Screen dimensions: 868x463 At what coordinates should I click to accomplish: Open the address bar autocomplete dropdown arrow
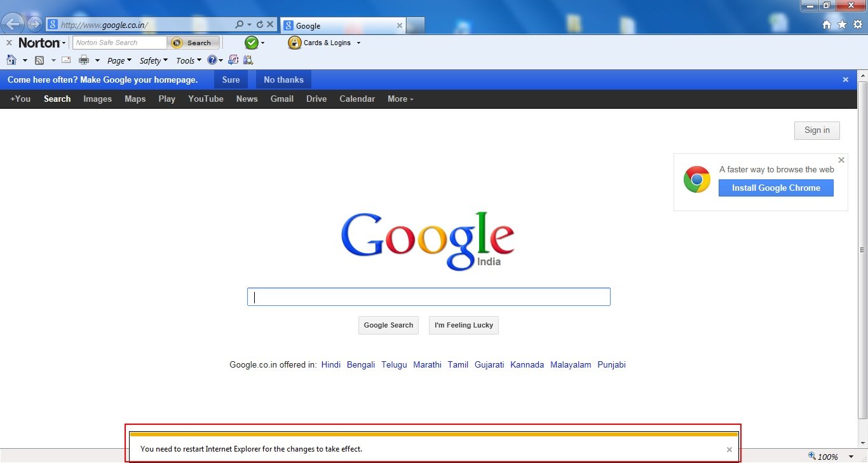pyautogui.click(x=249, y=25)
